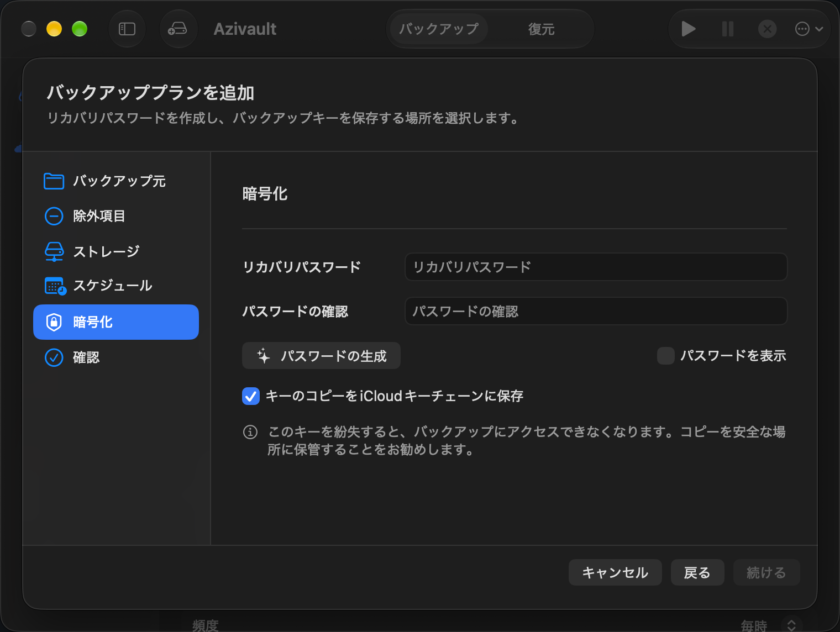Click the yellow minimize window button
The image size is (840, 632).
pos(54,29)
